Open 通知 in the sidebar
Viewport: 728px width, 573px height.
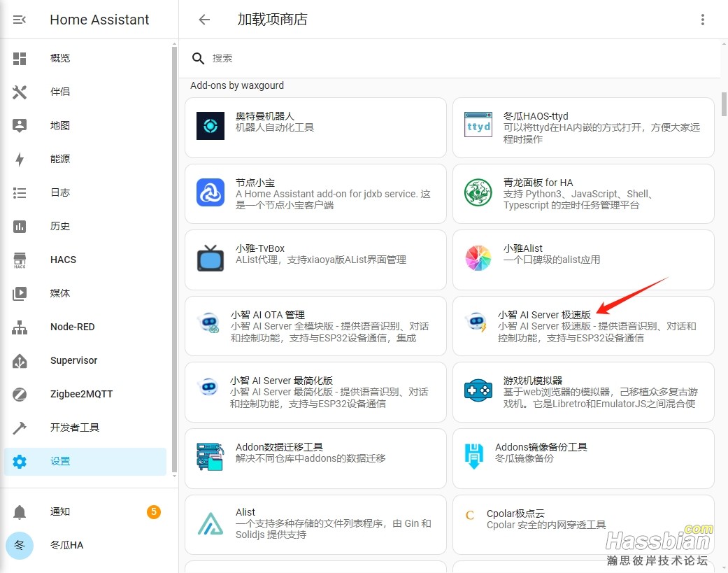(x=85, y=511)
